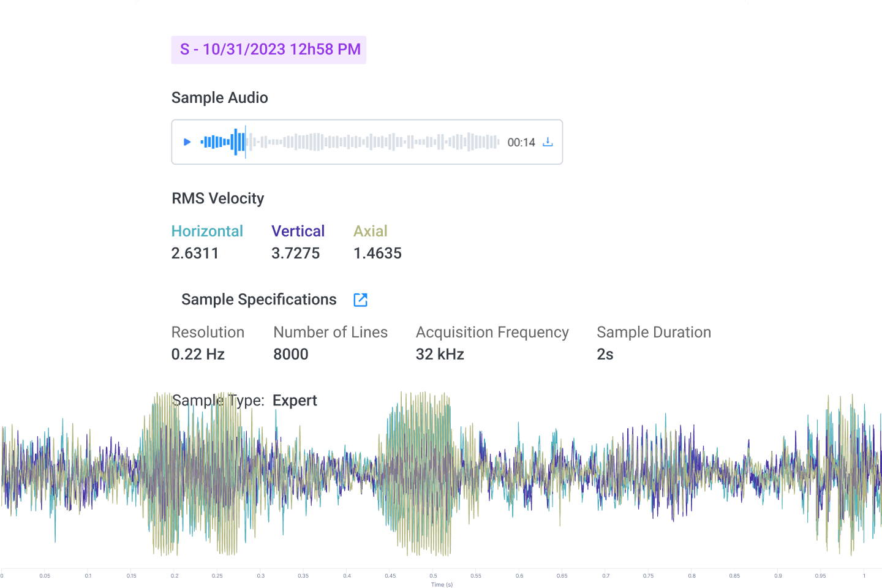This screenshot has width=882, height=588.
Task: Click the 0.5 tick on time axis
Action: point(433,575)
